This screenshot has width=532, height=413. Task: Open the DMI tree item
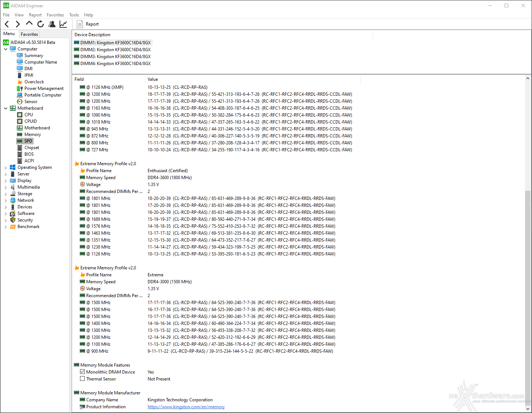click(28, 69)
